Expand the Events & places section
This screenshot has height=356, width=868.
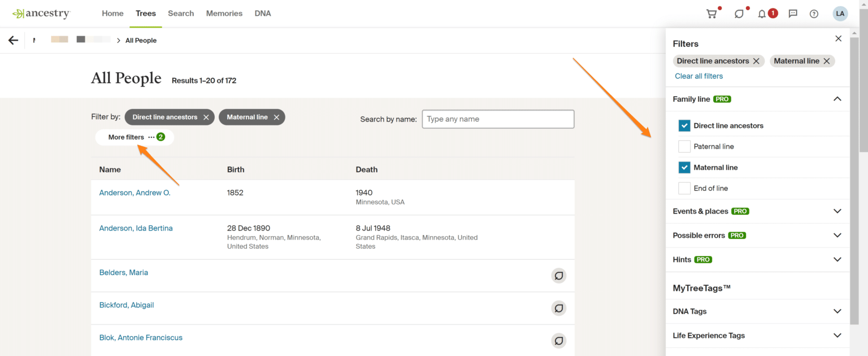(837, 211)
